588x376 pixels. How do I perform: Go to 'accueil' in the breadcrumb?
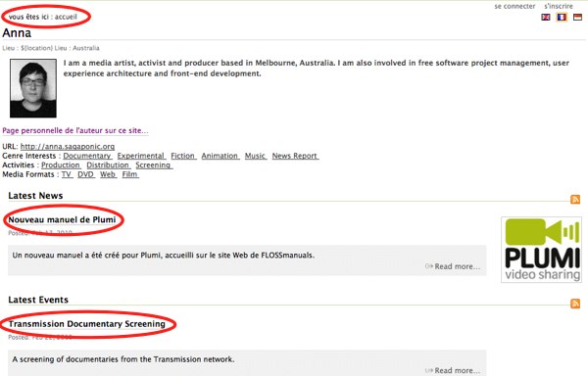[x=66, y=17]
